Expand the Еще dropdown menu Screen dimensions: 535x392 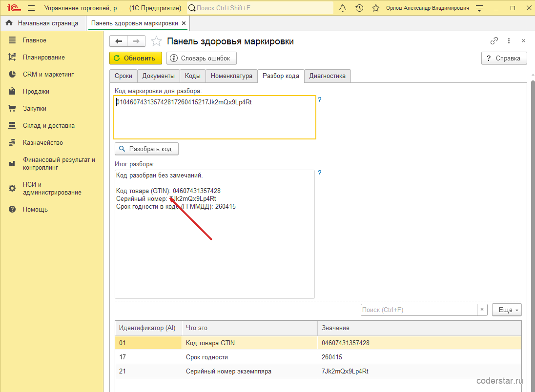[507, 310]
